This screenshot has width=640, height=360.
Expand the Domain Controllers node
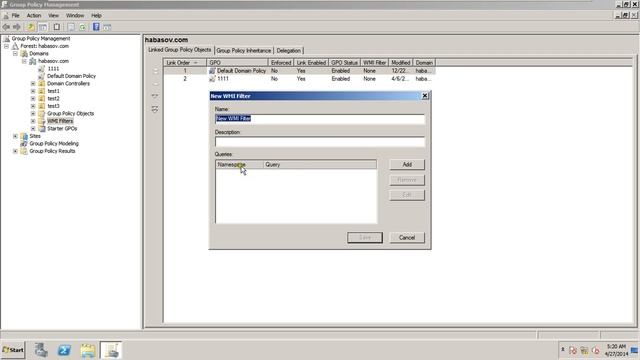33,84
